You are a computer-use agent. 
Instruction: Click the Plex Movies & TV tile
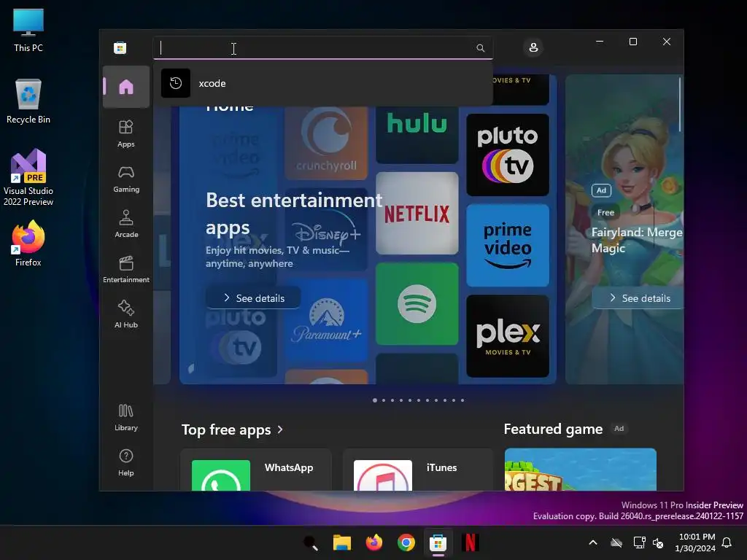508,336
